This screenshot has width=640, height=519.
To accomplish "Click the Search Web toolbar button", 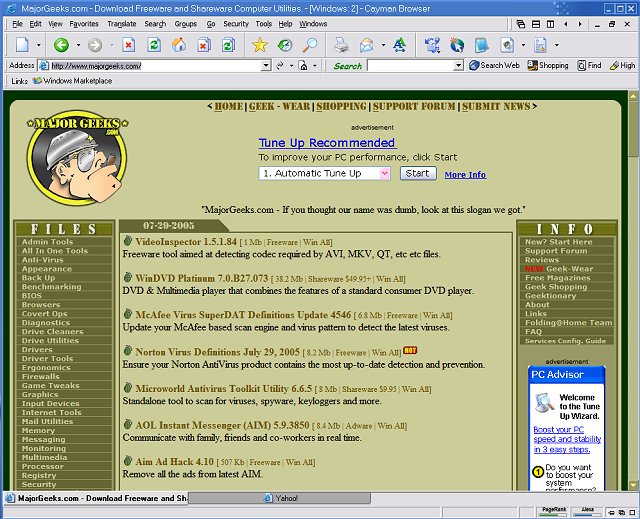I will point(494,65).
